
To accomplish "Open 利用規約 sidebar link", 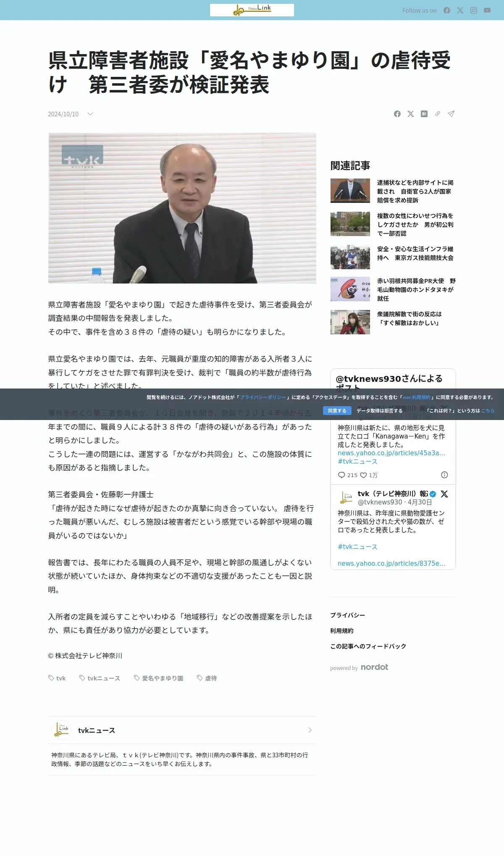I will (x=342, y=631).
